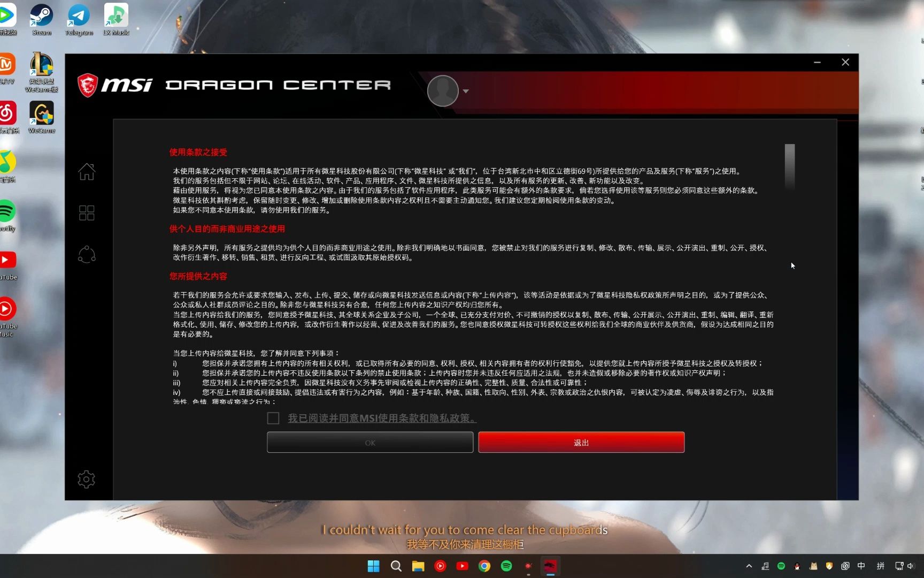Screen dimensions: 924x578
Task: Open File Explorer from the taskbar
Action: [418, 566]
